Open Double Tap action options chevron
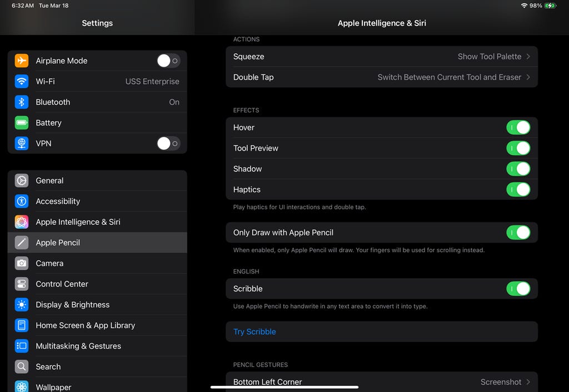The image size is (569, 392). point(528,77)
